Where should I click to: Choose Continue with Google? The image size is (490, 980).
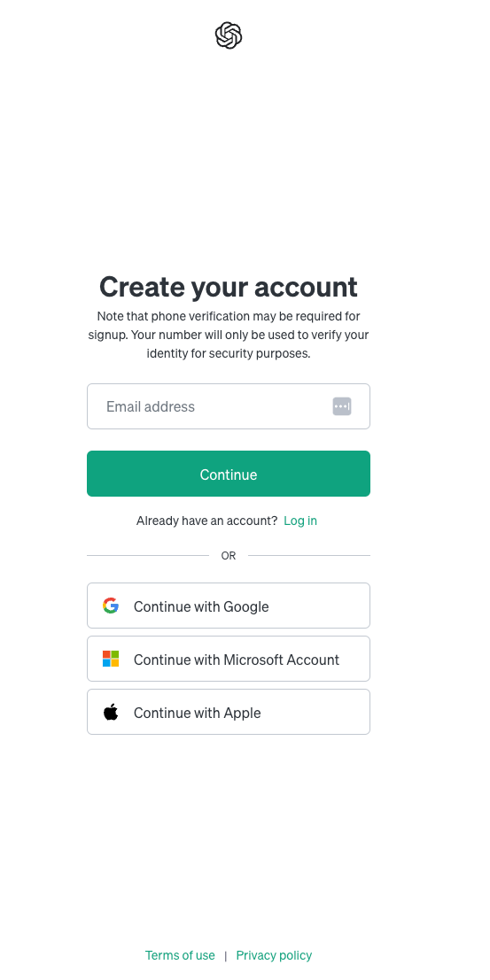(x=229, y=606)
